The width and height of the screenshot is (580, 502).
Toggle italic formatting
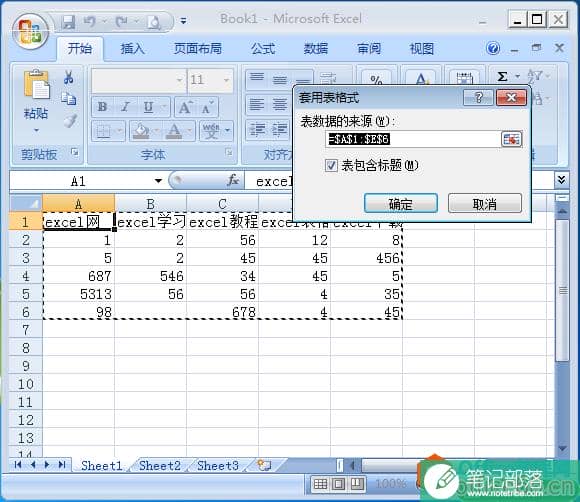click(x=125, y=107)
